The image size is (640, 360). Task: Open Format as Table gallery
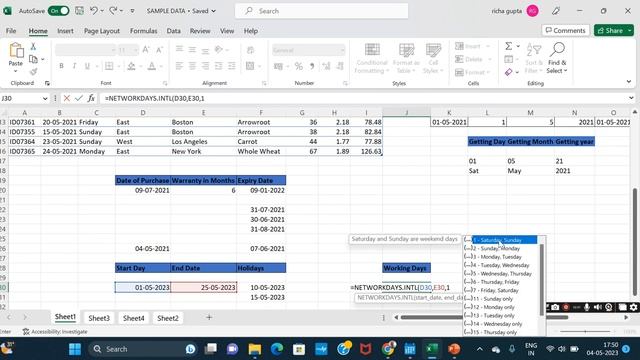click(x=406, y=58)
